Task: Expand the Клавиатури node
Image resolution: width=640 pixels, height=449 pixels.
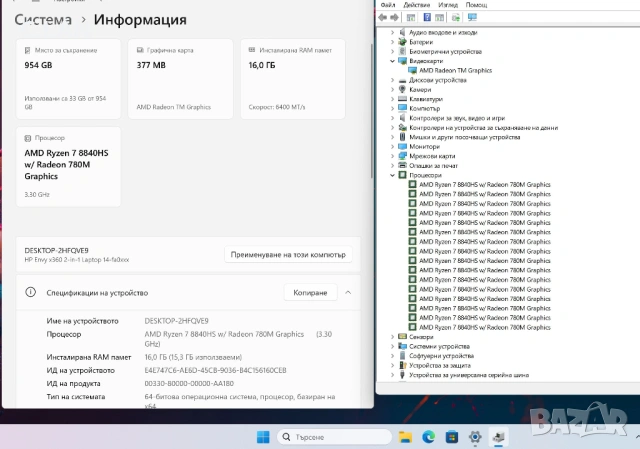Action: click(392, 99)
